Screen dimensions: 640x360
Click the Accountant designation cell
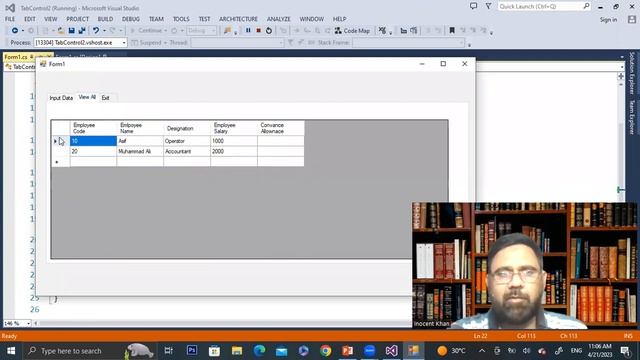(x=187, y=151)
